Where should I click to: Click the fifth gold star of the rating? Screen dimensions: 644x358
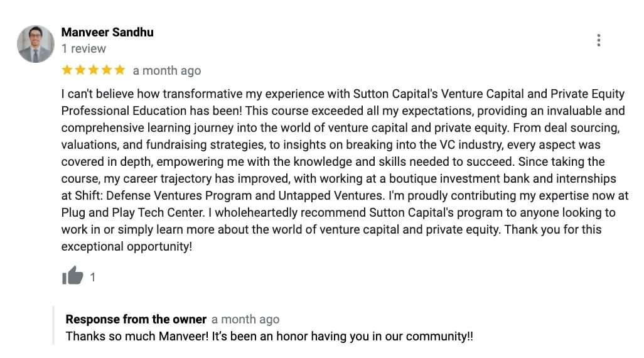(119, 70)
